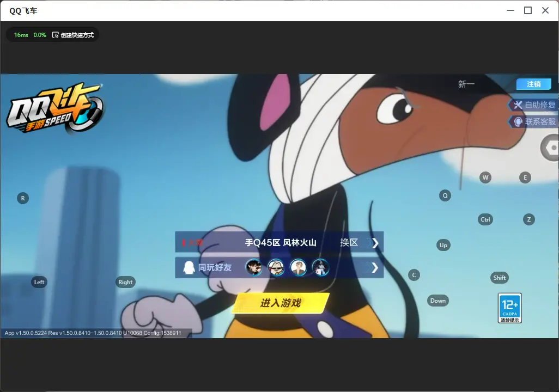Expand the server selection chevron arrow

point(375,243)
